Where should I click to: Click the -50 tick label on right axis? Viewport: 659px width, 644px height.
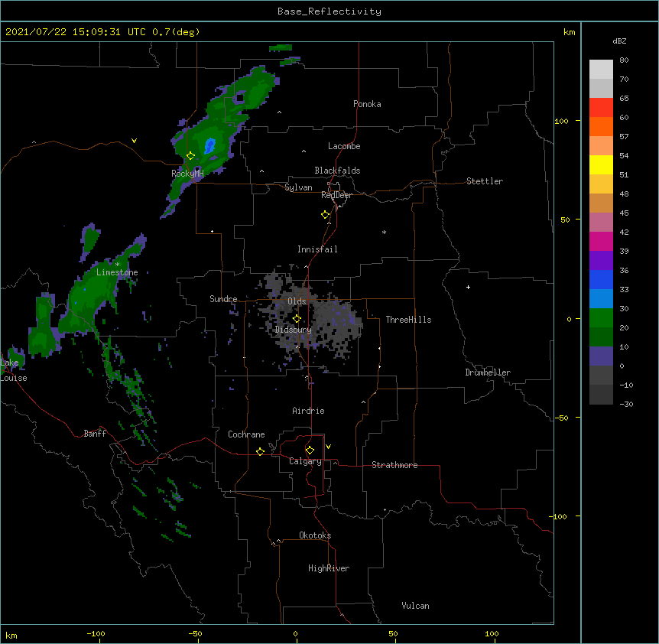point(561,418)
